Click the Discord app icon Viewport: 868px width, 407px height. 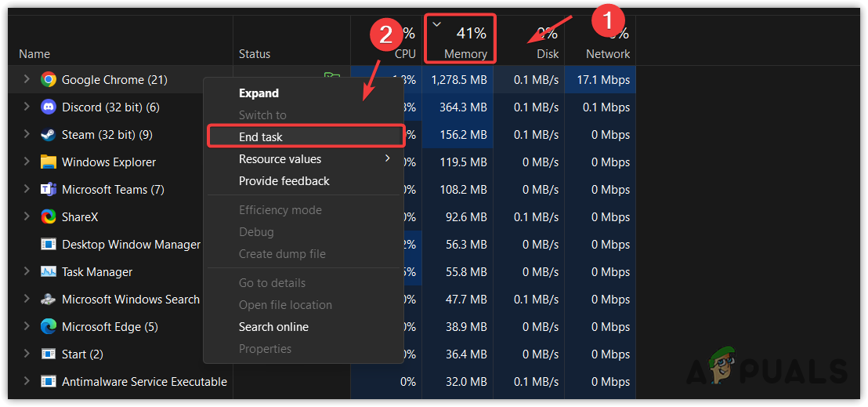[x=49, y=107]
